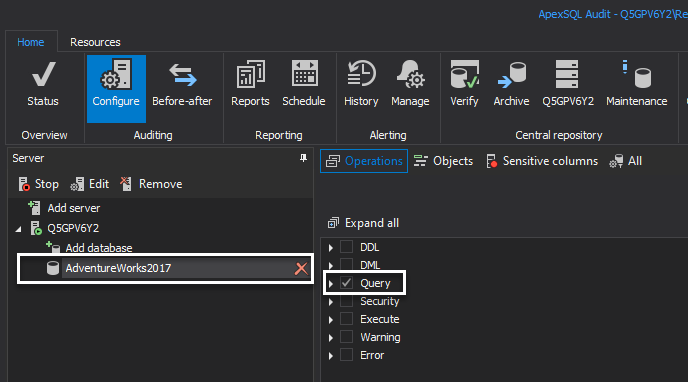Select the Configure auditing button
The image size is (688, 382).
pyautogui.click(x=116, y=89)
